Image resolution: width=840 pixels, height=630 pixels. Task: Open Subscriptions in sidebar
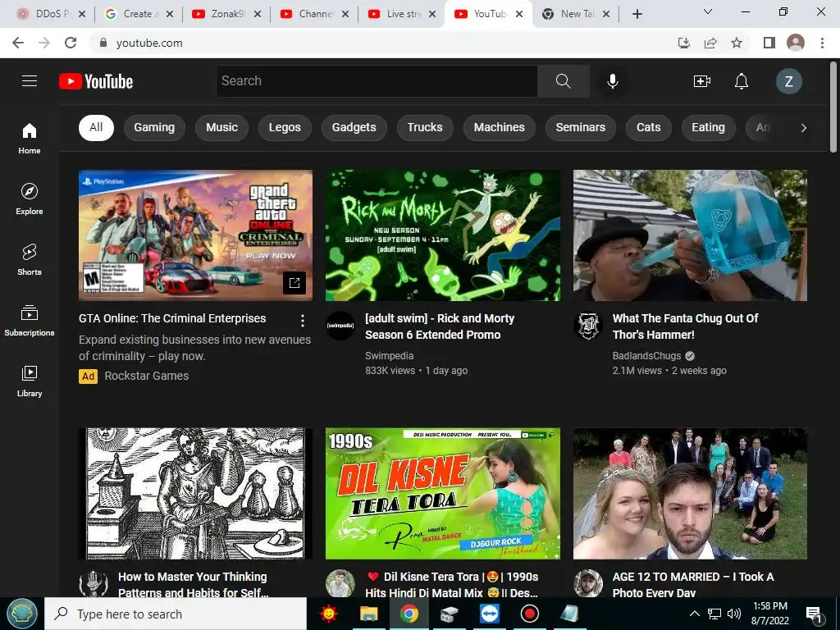tap(30, 321)
